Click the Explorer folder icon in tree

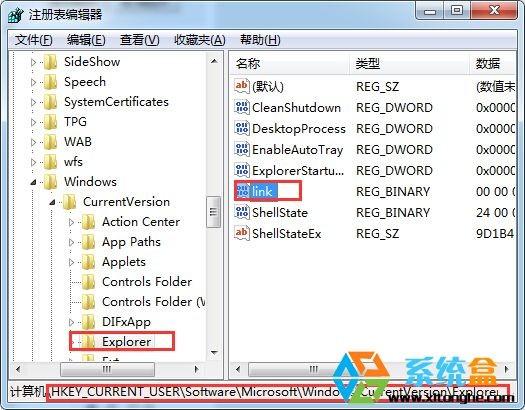[89, 342]
